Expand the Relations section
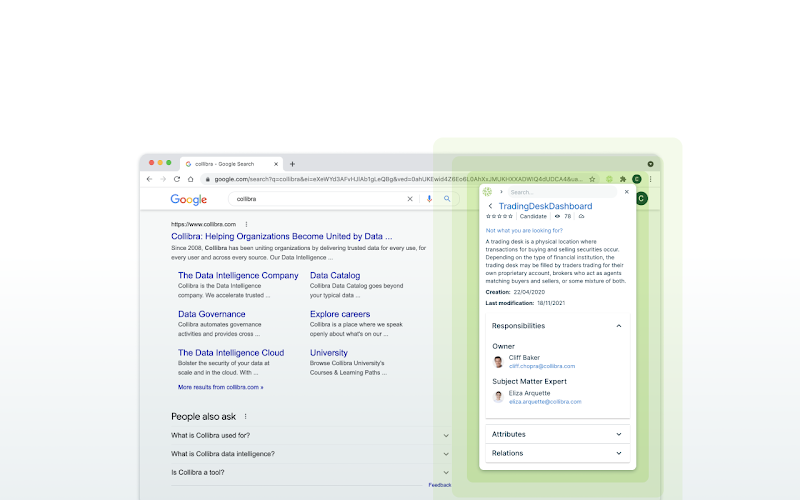The height and width of the screenshot is (500, 800). [x=618, y=453]
